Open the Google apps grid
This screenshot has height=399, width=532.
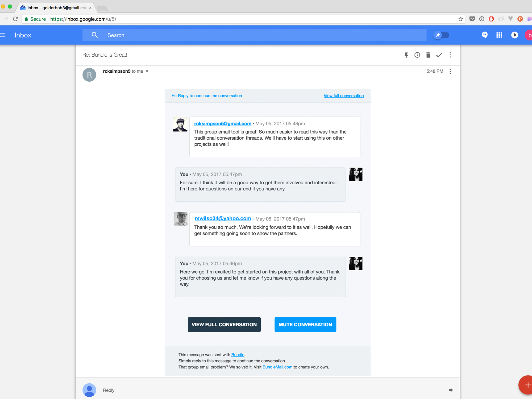tap(499, 35)
